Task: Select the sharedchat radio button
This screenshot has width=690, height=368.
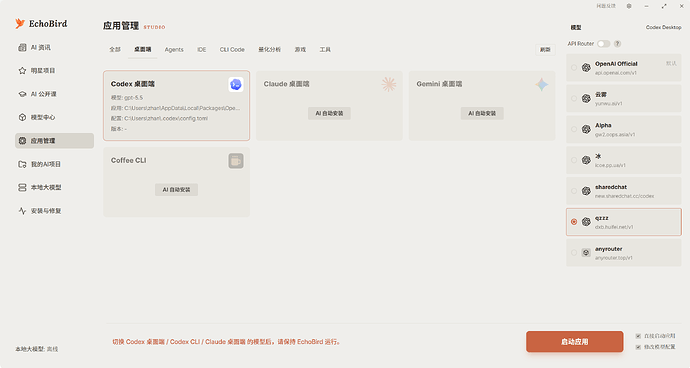Action: [574, 191]
